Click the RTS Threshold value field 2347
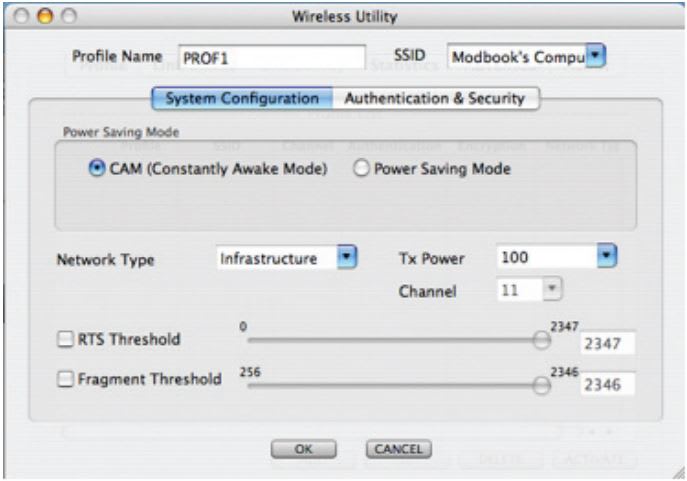687x481 pixels. pos(608,343)
